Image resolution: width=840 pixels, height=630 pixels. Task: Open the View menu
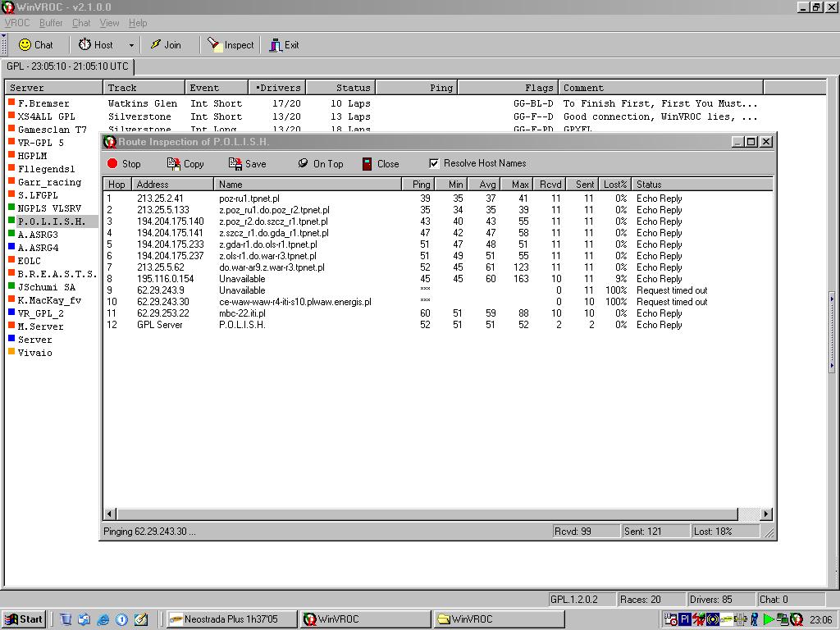[x=109, y=23]
